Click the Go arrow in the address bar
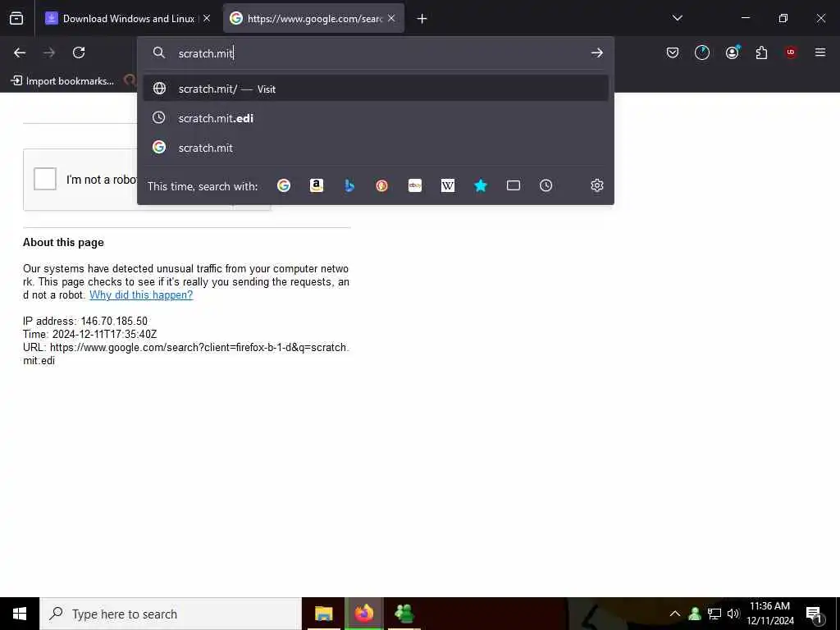This screenshot has width=840, height=630. coord(597,52)
